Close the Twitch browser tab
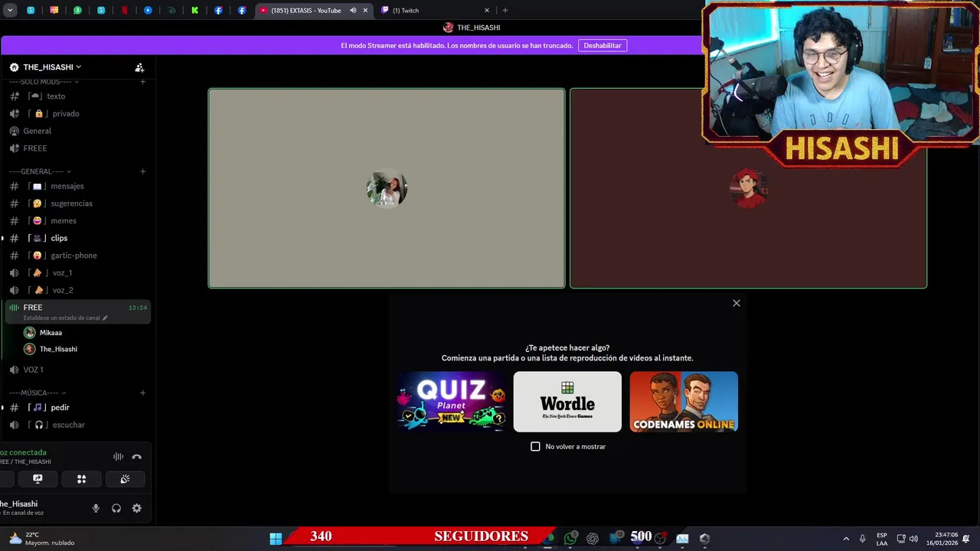Viewport: 980px width, 551px height. [x=487, y=11]
